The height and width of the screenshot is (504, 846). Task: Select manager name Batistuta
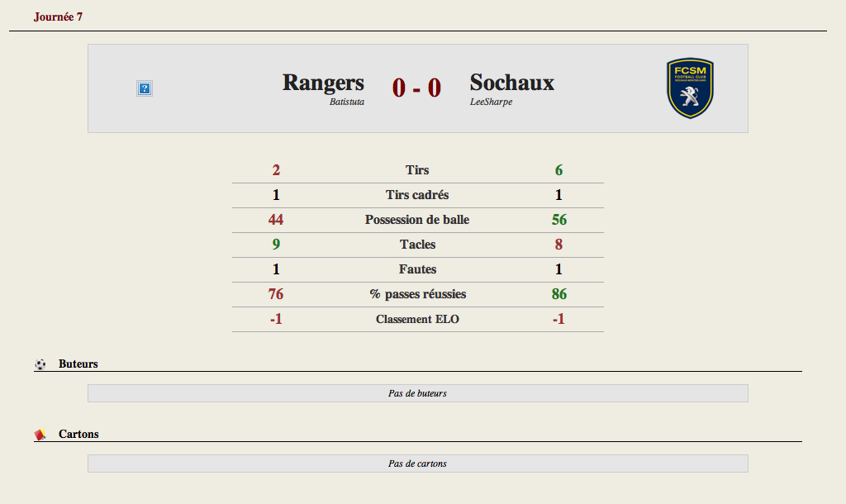tap(347, 102)
